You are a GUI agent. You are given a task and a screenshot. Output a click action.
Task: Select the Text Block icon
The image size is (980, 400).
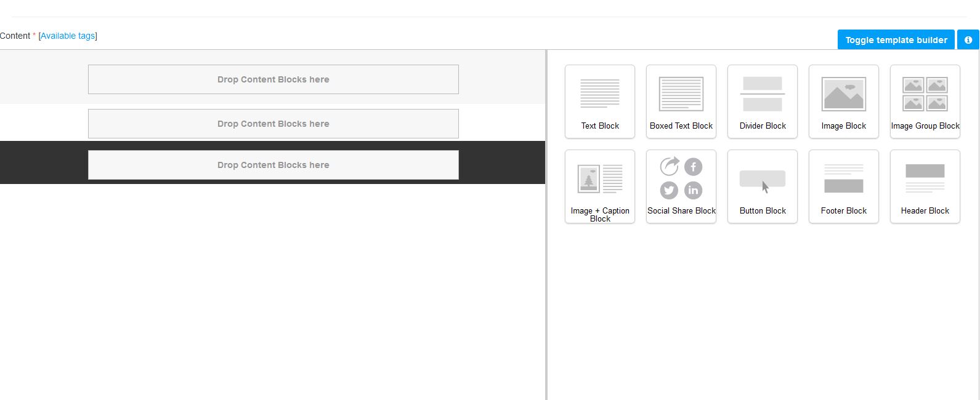(599, 94)
